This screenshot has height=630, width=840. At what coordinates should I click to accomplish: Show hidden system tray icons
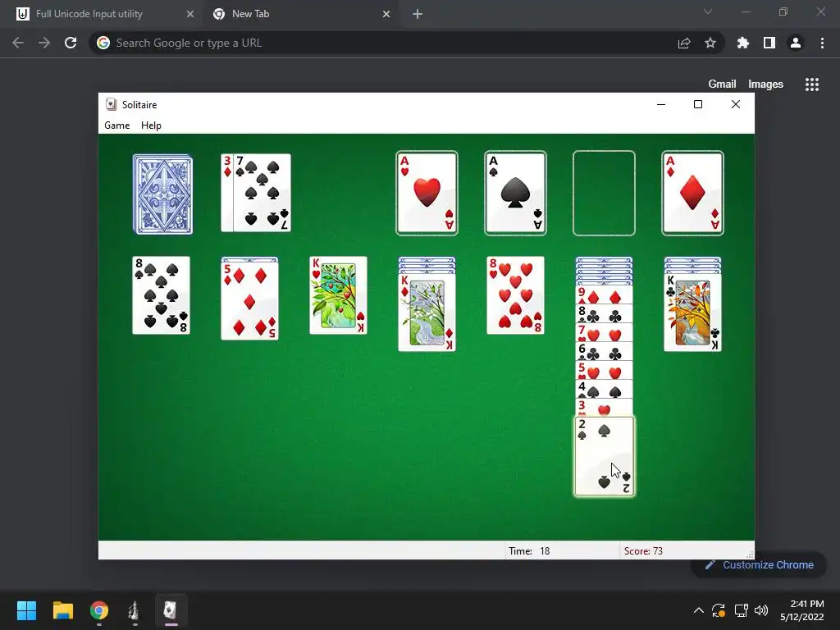pos(699,610)
